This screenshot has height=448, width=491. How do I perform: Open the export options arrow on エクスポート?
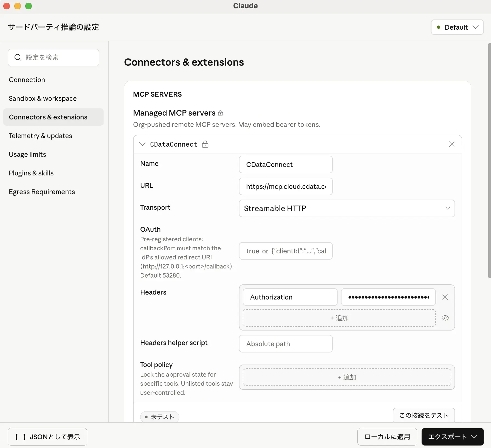coord(474,437)
